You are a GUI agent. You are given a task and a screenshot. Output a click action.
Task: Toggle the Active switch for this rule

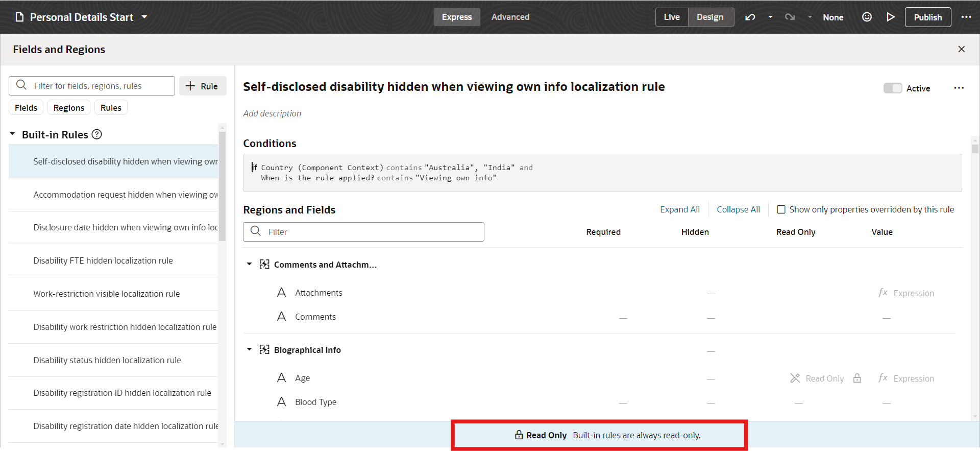pos(893,88)
